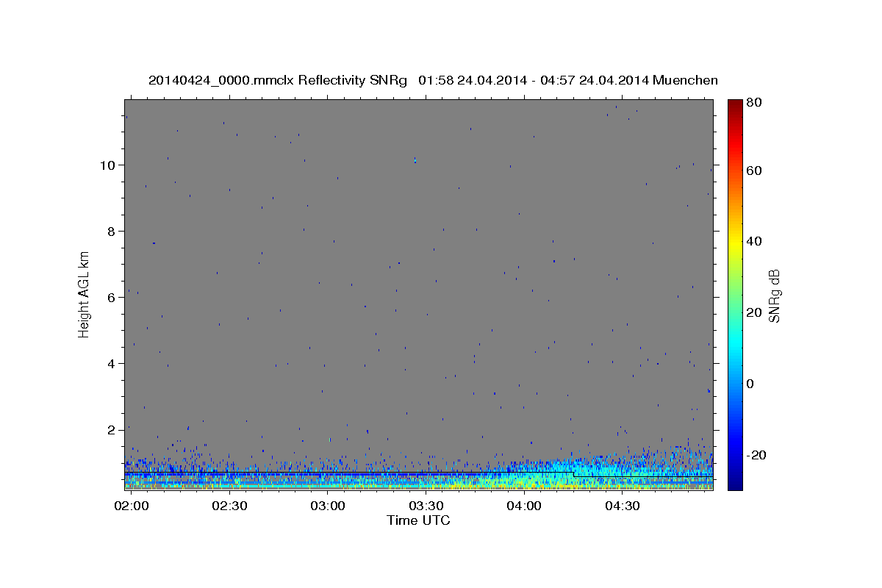Click 'Muenchen' in the plot title
This screenshot has width=882, height=588.
685,80
